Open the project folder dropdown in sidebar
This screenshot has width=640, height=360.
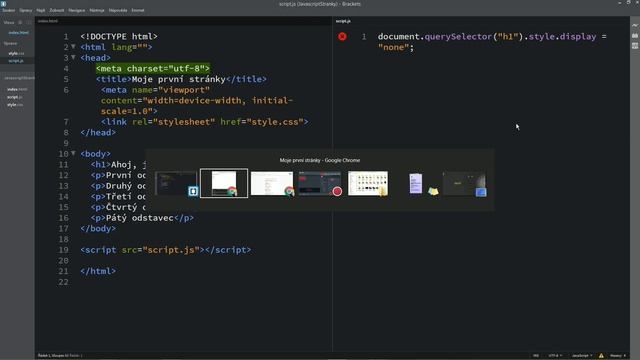coord(19,78)
